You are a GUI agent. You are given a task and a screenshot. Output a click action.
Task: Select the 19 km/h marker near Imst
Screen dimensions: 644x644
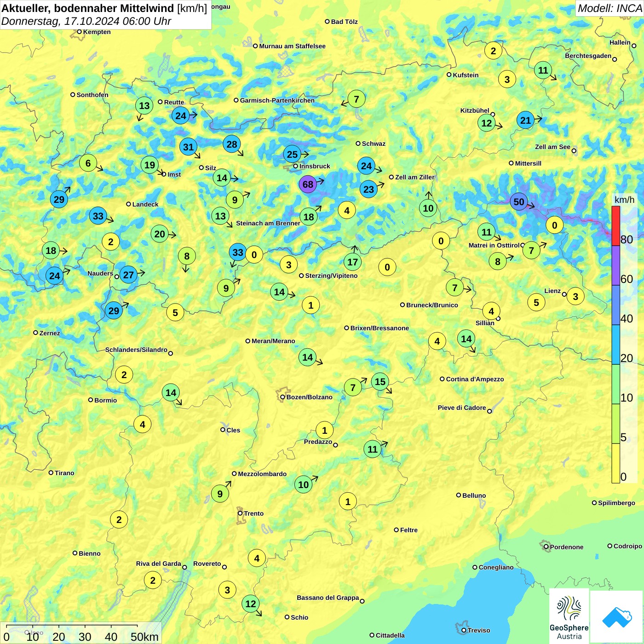[149, 165]
